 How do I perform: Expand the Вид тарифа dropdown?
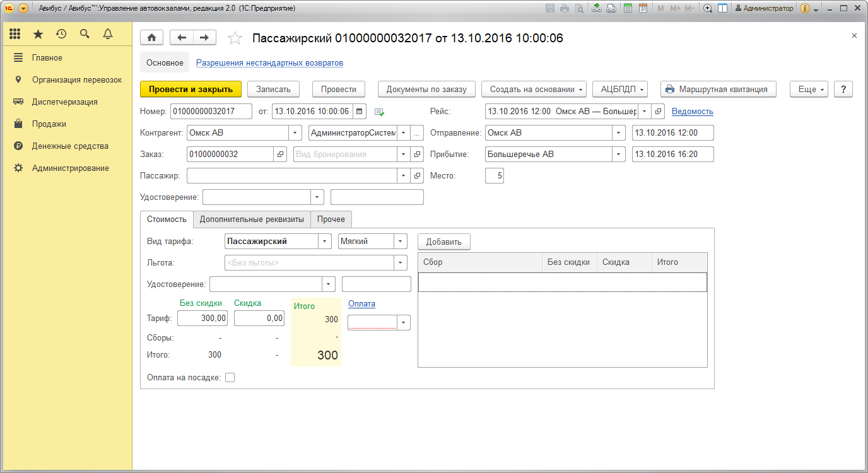[x=325, y=242]
